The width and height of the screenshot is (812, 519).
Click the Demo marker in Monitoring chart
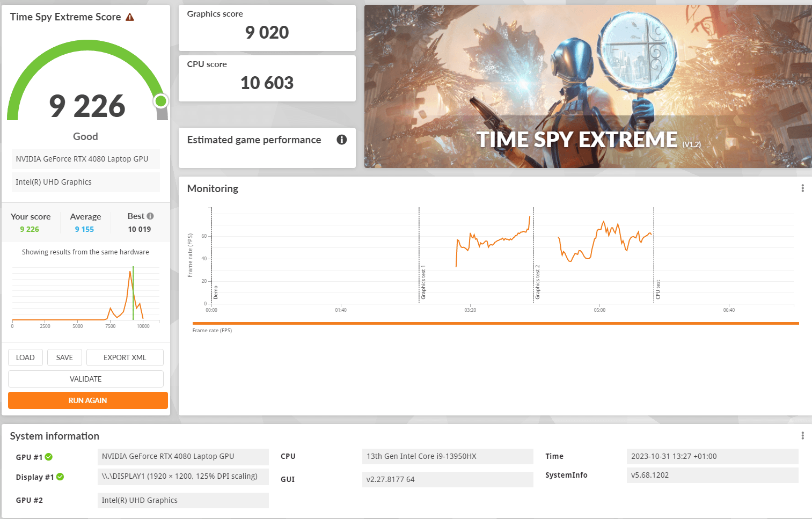[x=216, y=293]
